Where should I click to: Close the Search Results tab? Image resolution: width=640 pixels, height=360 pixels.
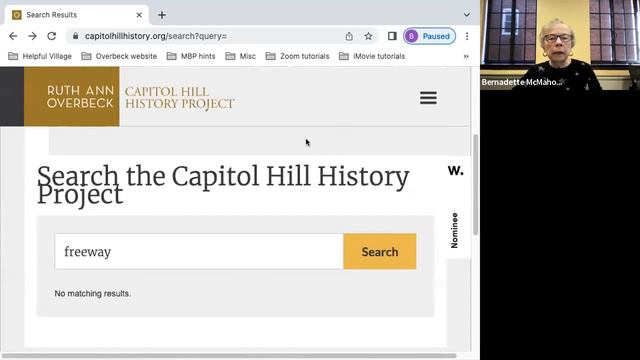click(x=139, y=15)
